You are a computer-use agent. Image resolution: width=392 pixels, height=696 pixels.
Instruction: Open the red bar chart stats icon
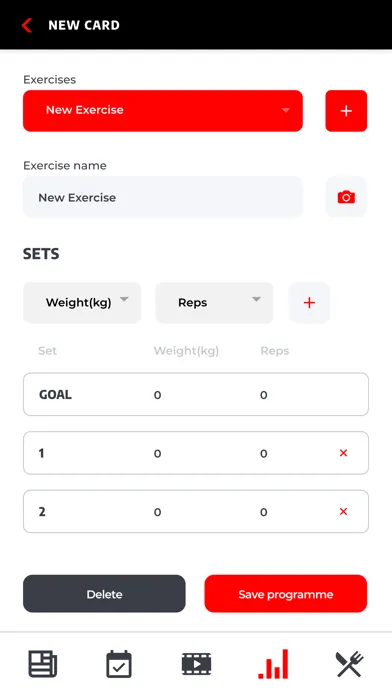tap(273, 664)
